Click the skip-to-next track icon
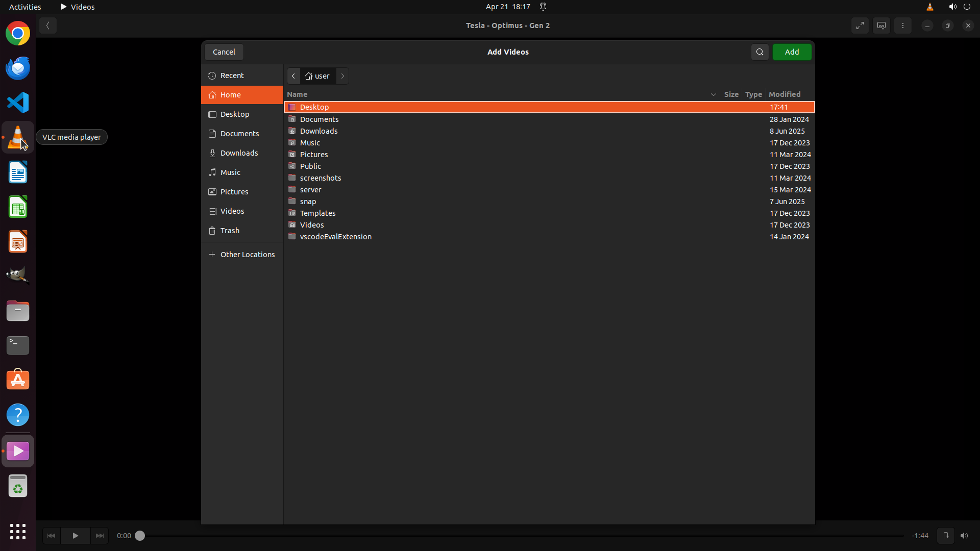Viewport: 980px width, 551px height. tap(100, 536)
